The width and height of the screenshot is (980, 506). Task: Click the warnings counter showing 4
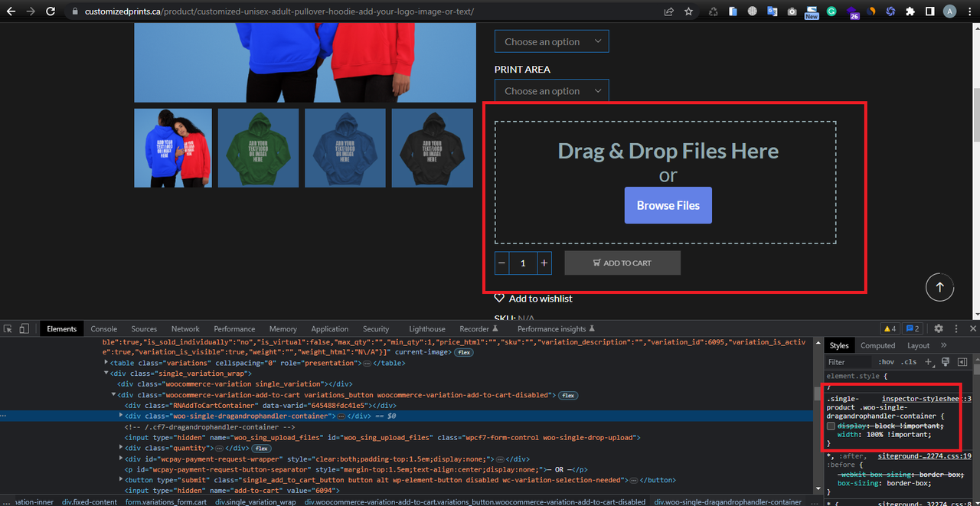(x=890, y=328)
